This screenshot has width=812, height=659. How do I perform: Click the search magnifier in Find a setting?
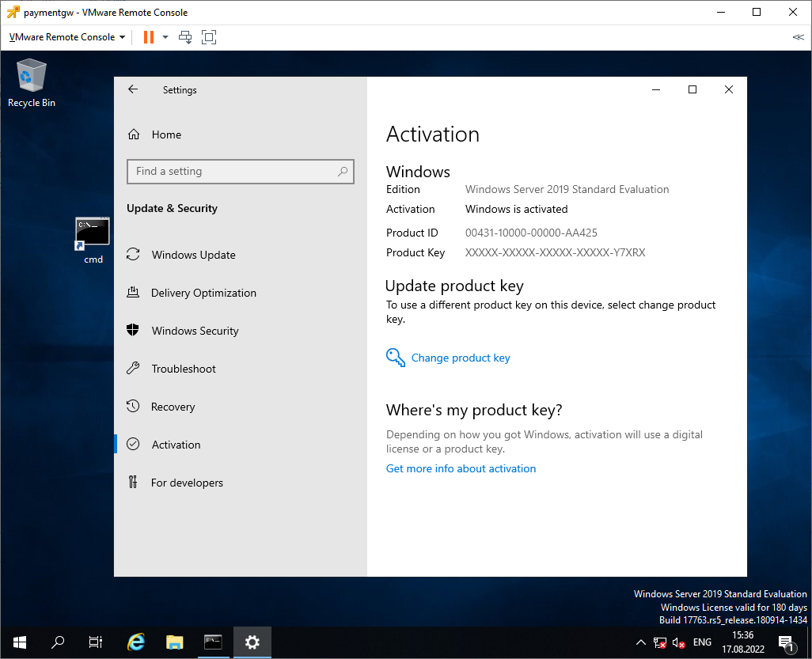343,172
